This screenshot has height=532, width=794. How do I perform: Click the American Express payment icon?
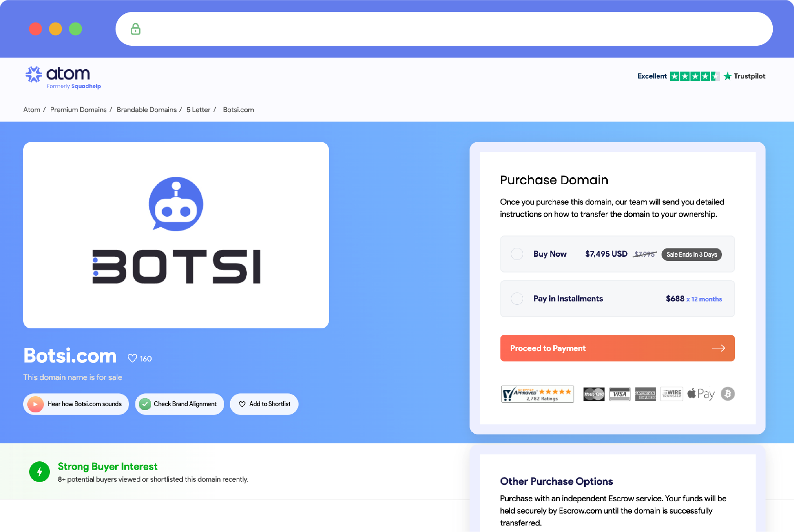(645, 394)
